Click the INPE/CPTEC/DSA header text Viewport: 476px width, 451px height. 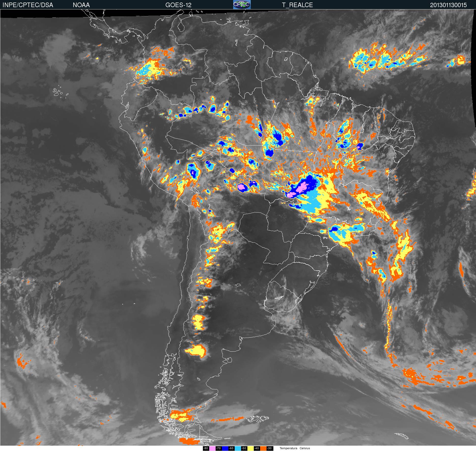pos(28,5)
